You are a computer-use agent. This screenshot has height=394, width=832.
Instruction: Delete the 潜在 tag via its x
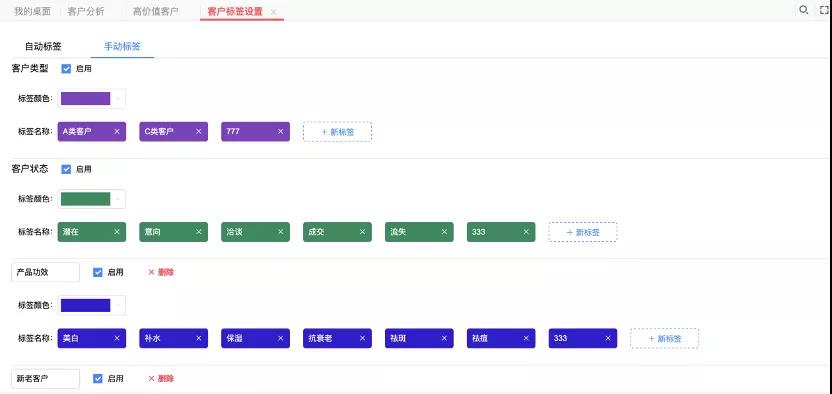coord(117,232)
